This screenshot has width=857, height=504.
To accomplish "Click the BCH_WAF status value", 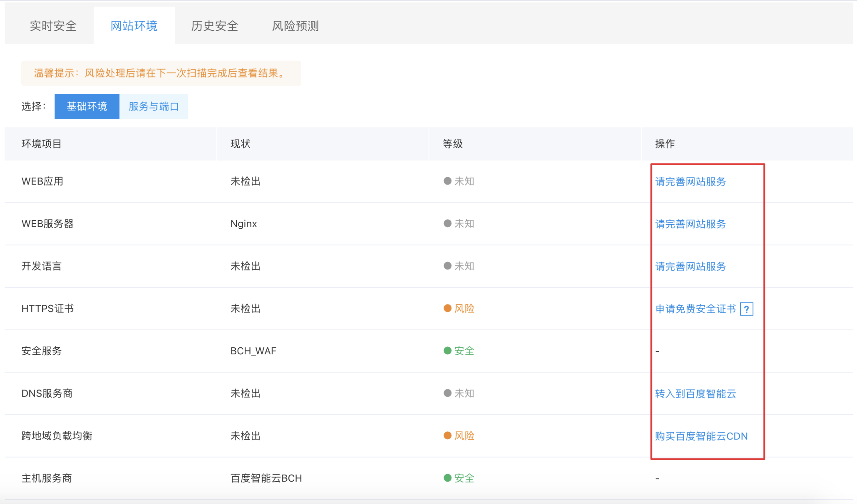I will click(253, 351).
